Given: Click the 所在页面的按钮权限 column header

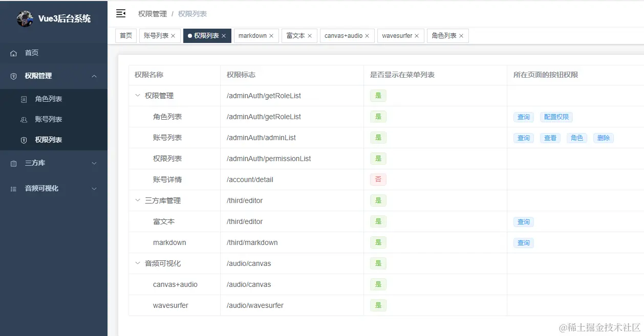Looking at the screenshot, I should point(575,75).
